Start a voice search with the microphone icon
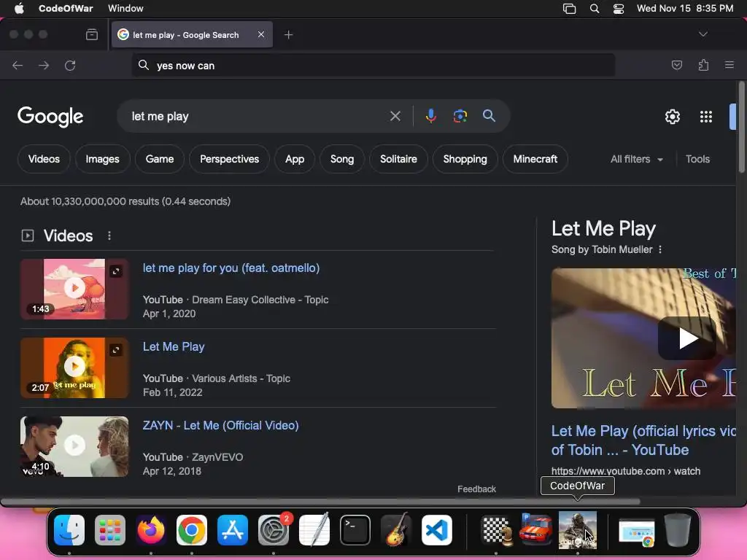The width and height of the screenshot is (747, 560). click(x=430, y=116)
